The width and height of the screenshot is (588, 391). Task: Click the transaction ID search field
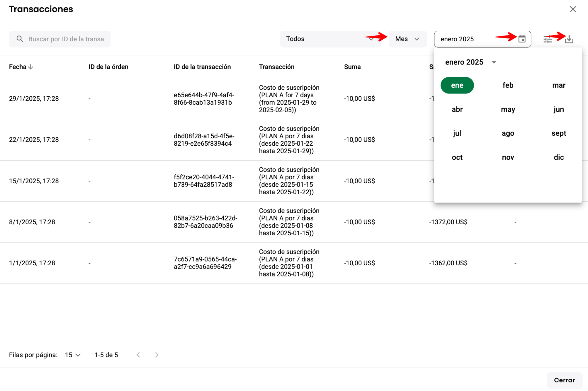66,39
